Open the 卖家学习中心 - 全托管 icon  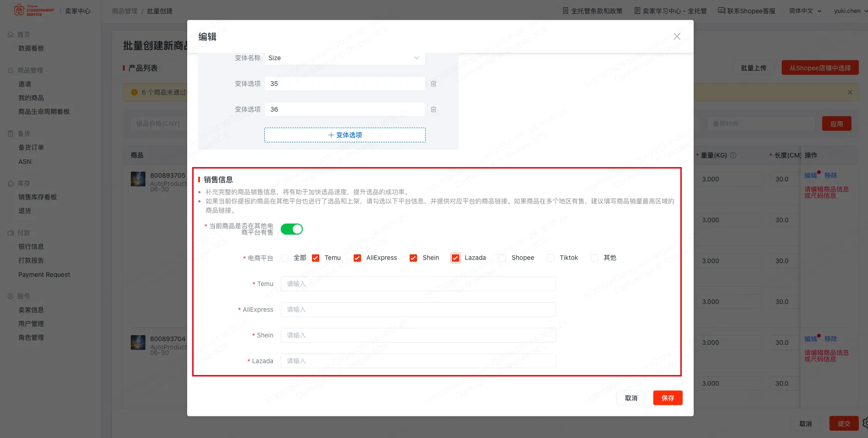point(637,11)
